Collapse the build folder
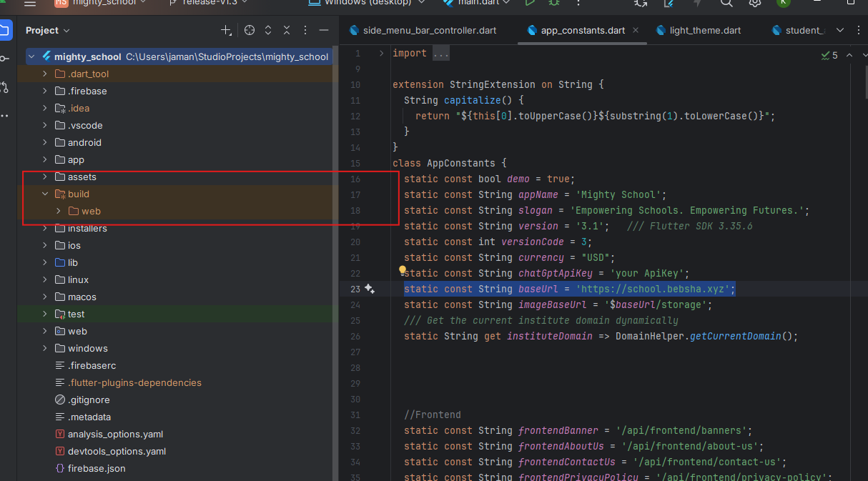Image resolution: width=868 pixels, height=481 pixels. point(44,194)
